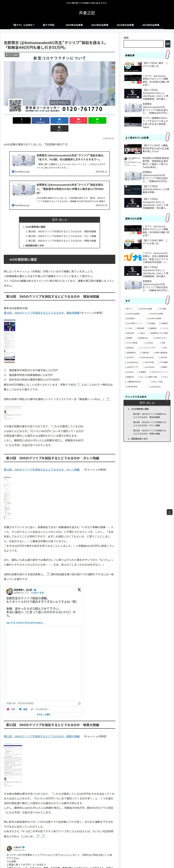Share the article on Facebook
The width and height of the screenshot is (174, 868).
pyautogui.click(x=41, y=120)
